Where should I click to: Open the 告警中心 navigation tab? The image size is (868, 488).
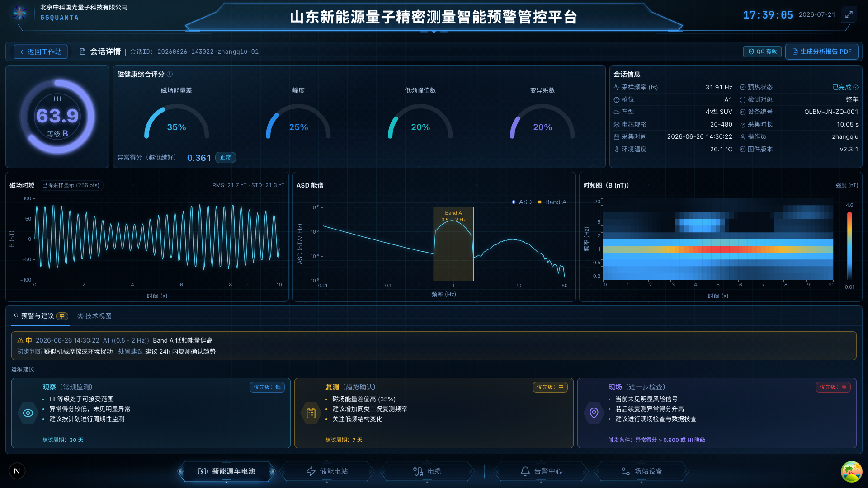click(541, 471)
